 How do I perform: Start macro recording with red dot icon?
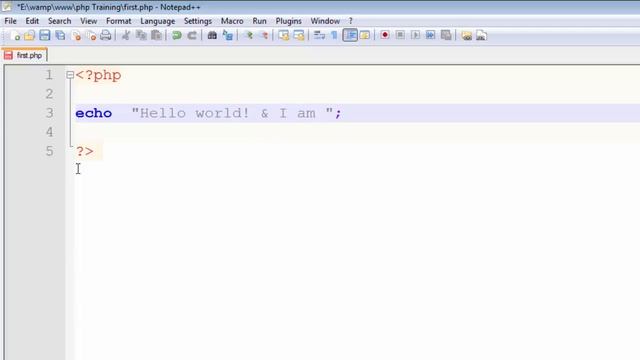click(384, 36)
